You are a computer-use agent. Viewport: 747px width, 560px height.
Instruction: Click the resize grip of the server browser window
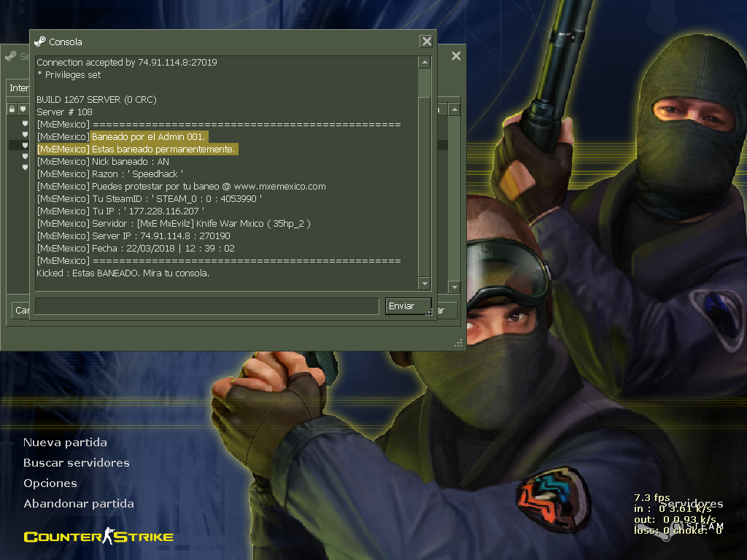click(458, 343)
